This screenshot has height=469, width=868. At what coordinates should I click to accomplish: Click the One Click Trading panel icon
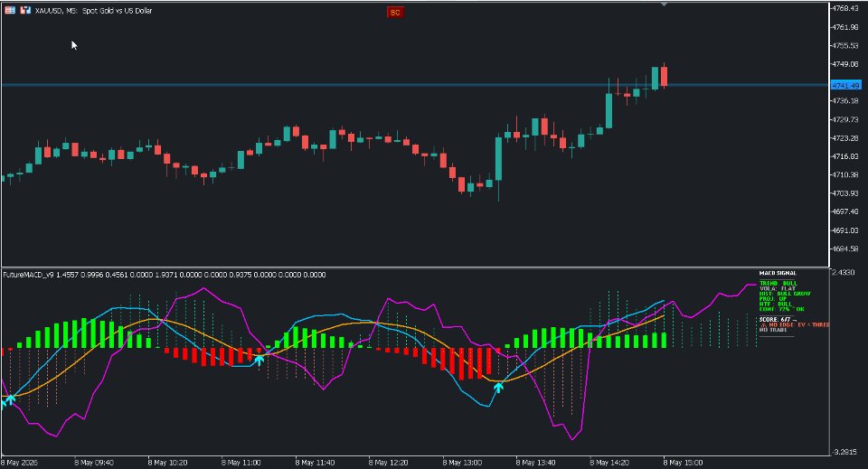25,10
